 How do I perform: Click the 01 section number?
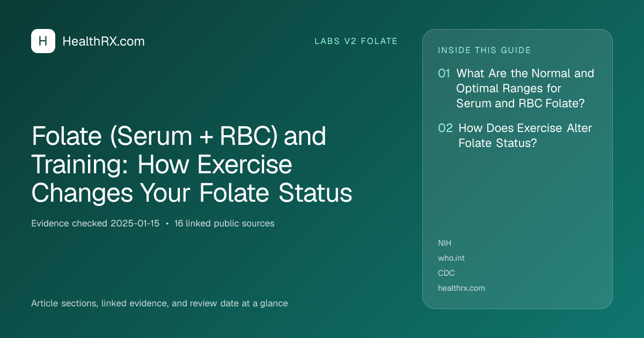point(444,74)
